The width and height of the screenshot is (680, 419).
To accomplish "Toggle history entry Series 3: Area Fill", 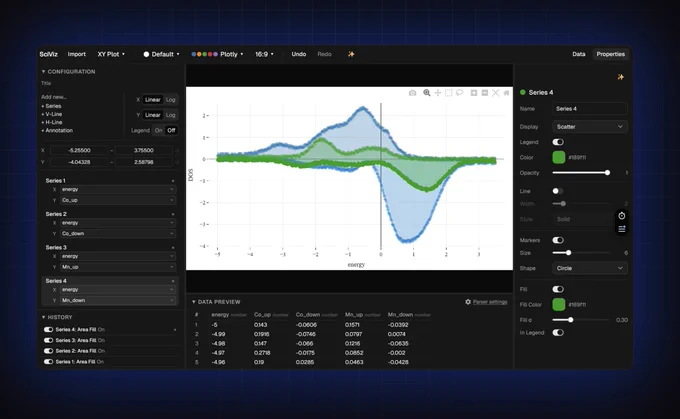I will click(x=49, y=340).
